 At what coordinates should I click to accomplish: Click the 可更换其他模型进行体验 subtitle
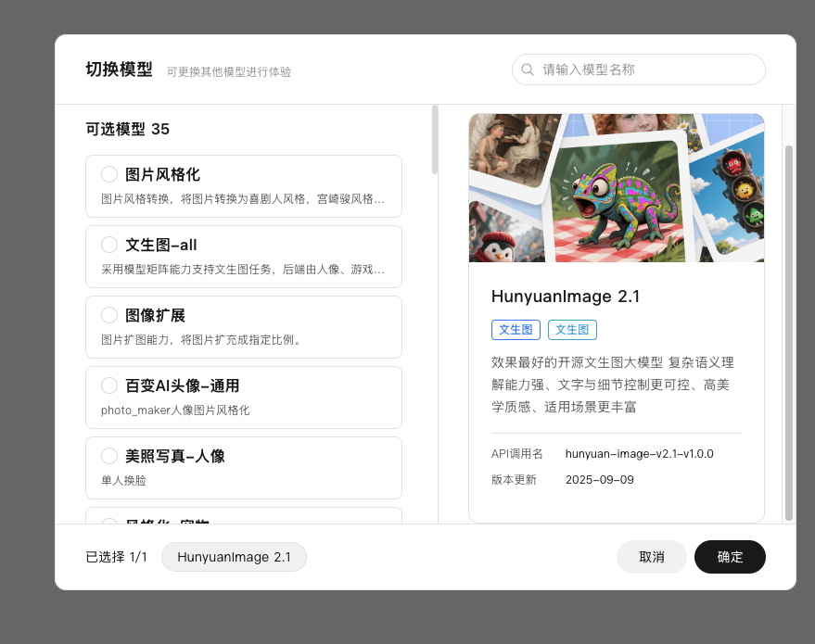tap(229, 71)
